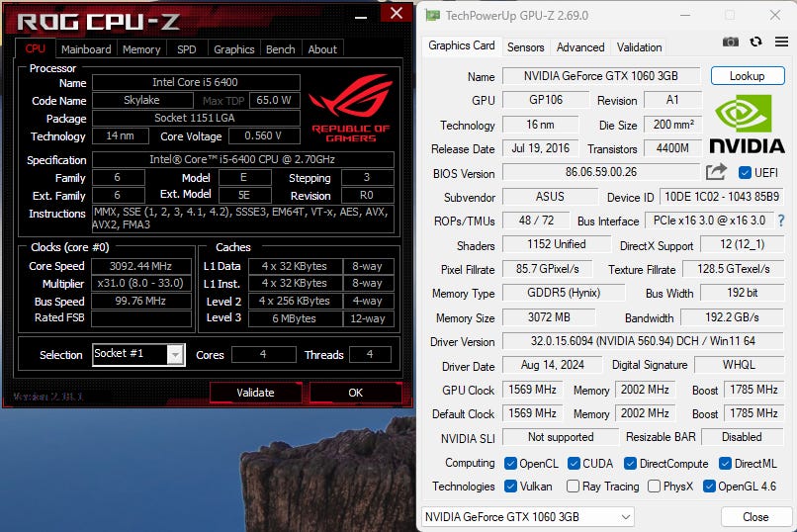Open the Memory tab in CPU-Z

click(x=141, y=49)
